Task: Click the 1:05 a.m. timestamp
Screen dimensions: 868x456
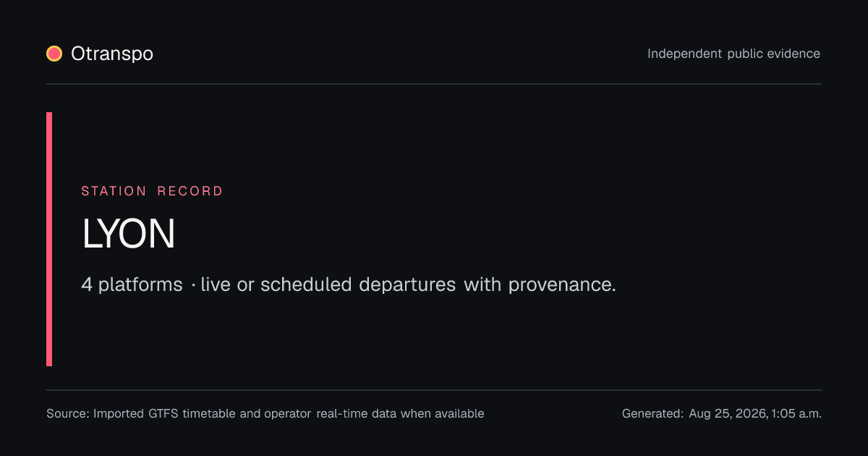Action: [x=796, y=414]
